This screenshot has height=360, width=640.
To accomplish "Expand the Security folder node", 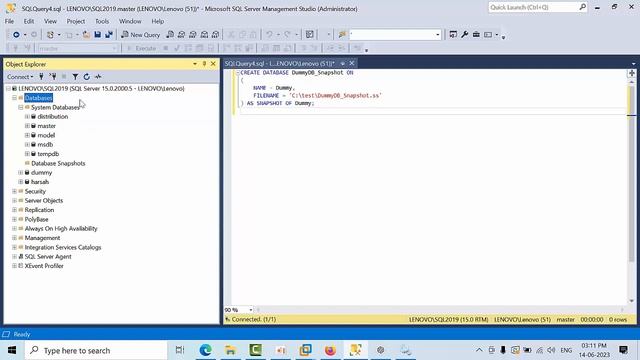I will pos(14,191).
